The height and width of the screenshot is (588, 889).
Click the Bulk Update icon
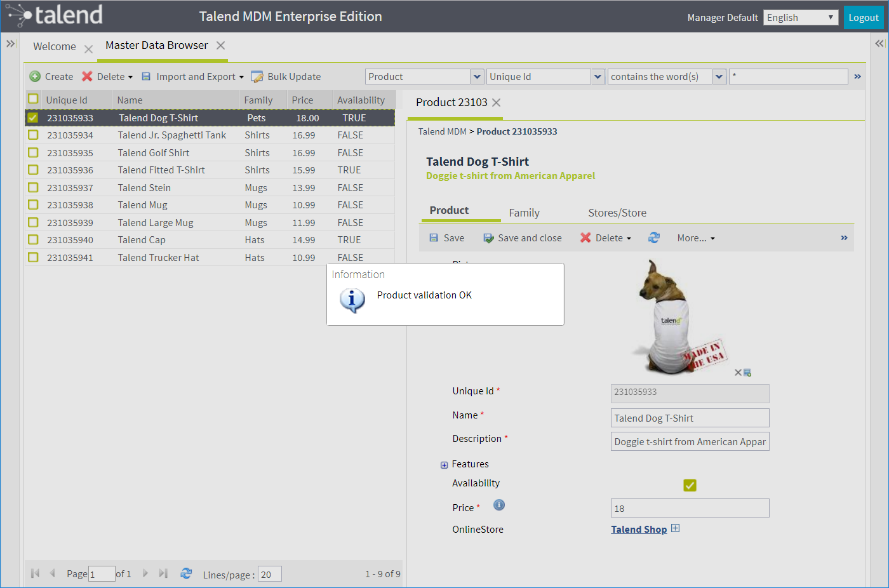[257, 77]
